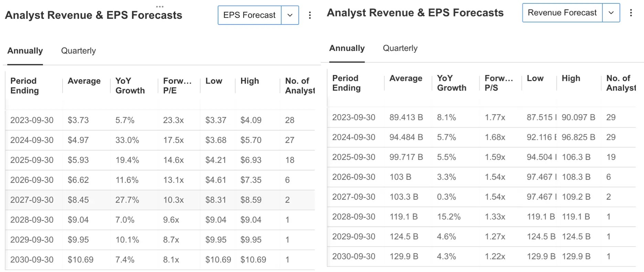Click Low column header in Revenue table
Image resolution: width=644 pixels, height=272 pixels.
point(535,78)
